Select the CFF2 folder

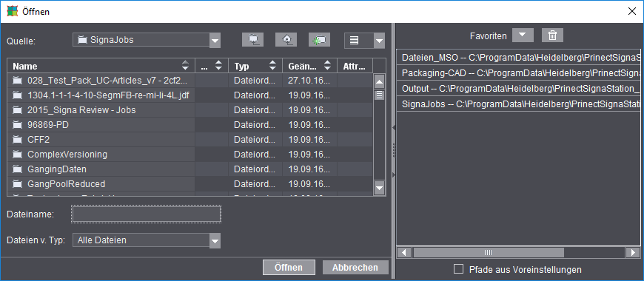pyautogui.click(x=101, y=140)
